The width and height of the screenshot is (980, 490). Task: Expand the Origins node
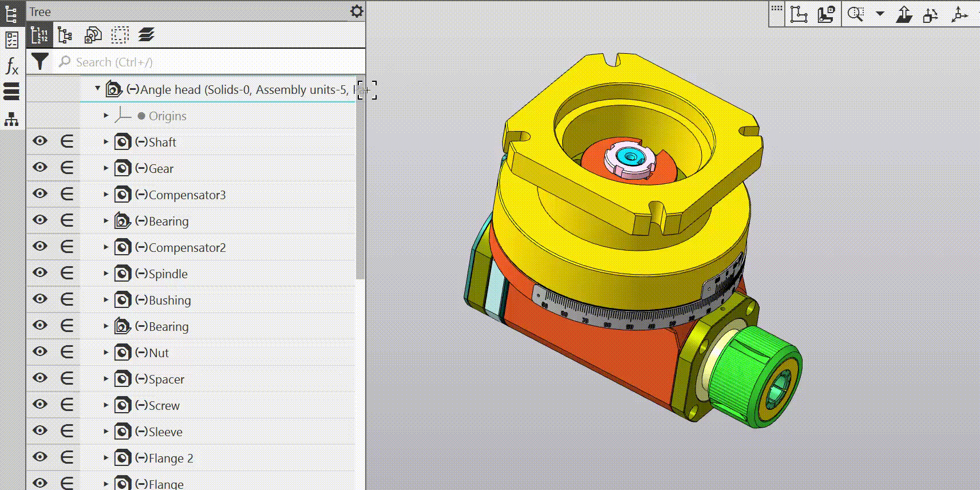(x=106, y=116)
